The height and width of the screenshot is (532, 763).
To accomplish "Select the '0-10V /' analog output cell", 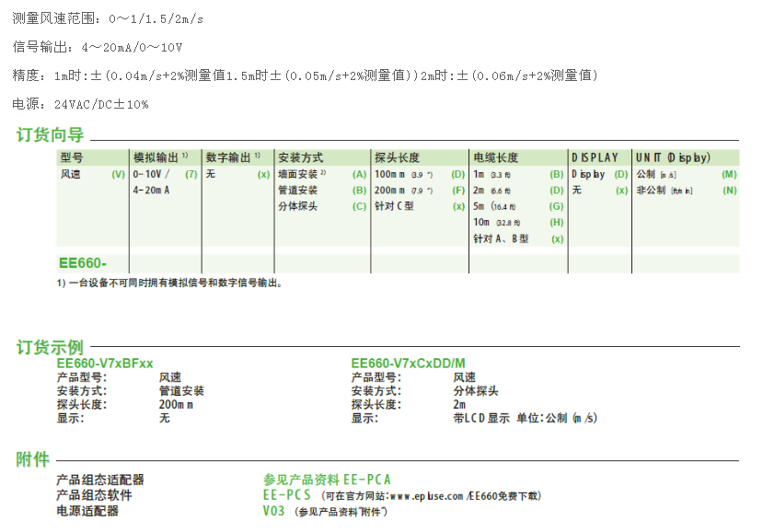I will pyautogui.click(x=151, y=174).
